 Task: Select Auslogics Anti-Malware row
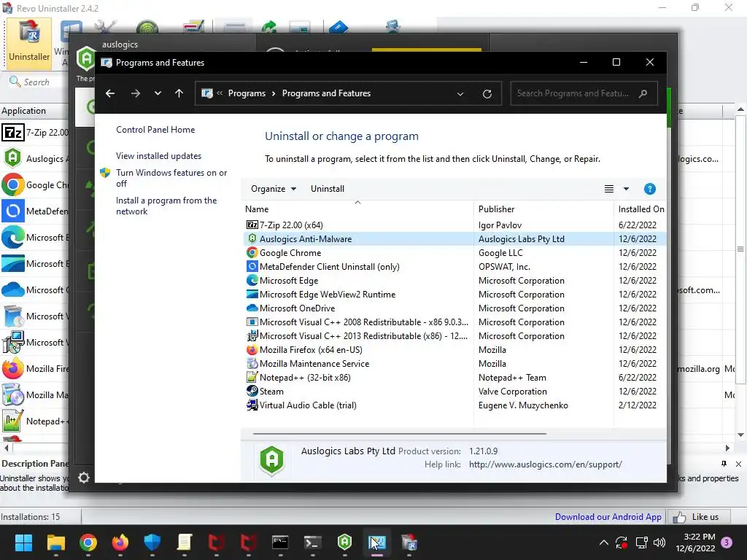tap(454, 238)
